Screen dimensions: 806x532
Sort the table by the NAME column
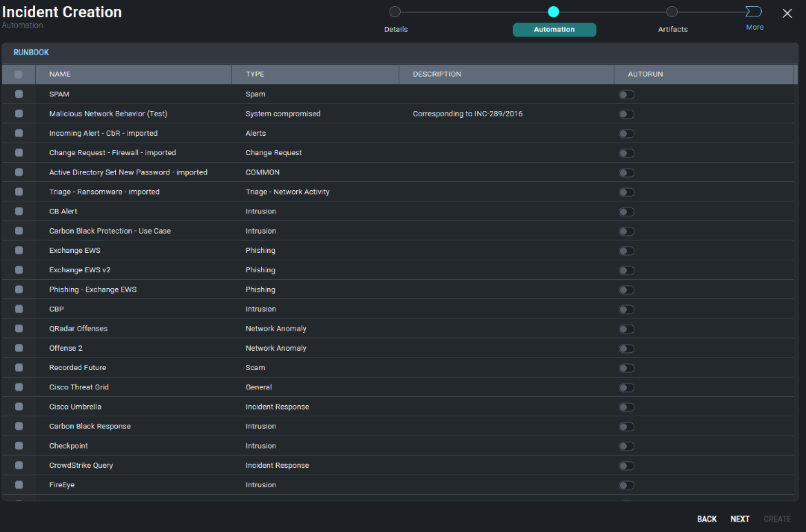point(59,74)
